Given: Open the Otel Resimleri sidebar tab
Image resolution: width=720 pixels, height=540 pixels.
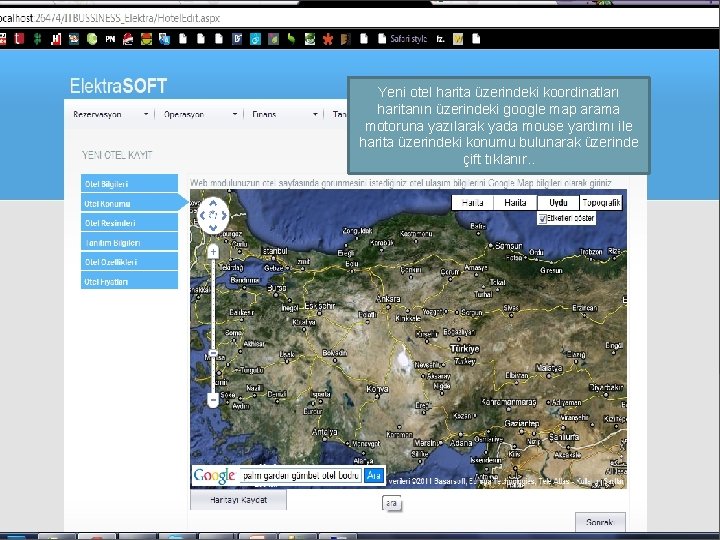Looking at the screenshot, I should 129,223.
